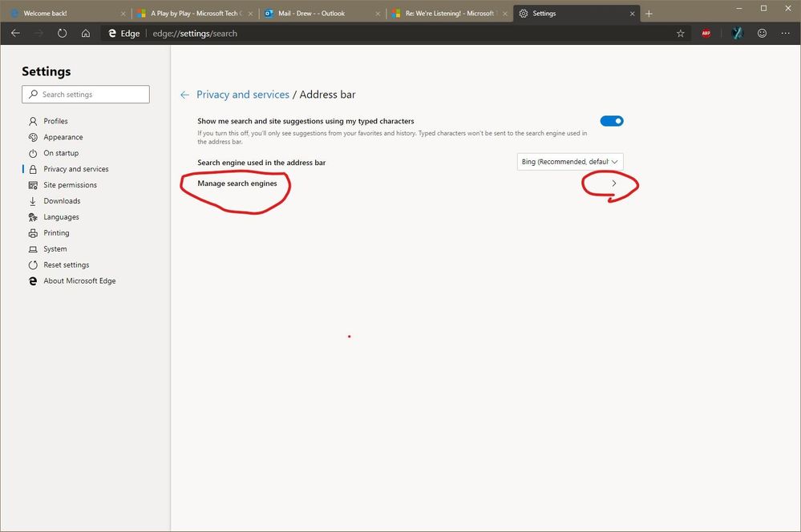The width and height of the screenshot is (801, 532).
Task: Maximize the Edge browser window
Action: pos(763,8)
